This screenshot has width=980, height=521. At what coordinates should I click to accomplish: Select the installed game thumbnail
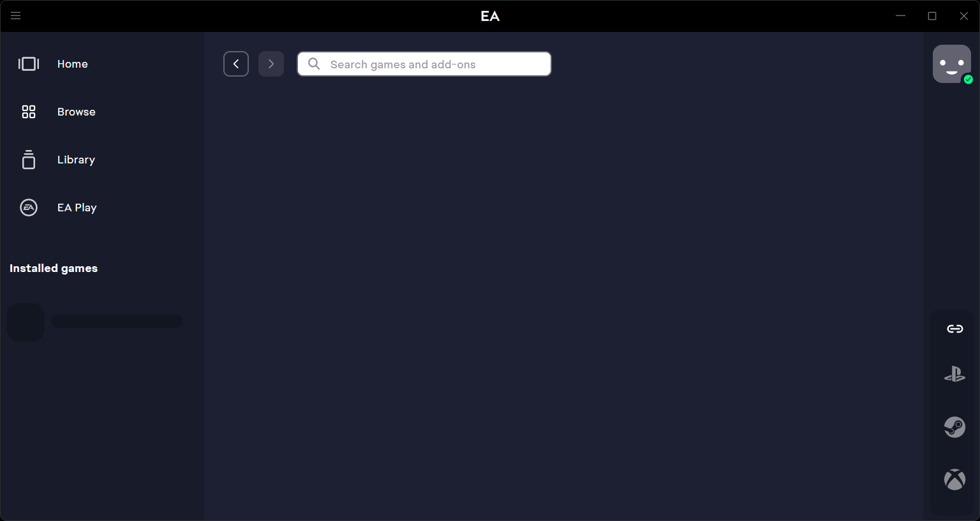click(x=26, y=322)
